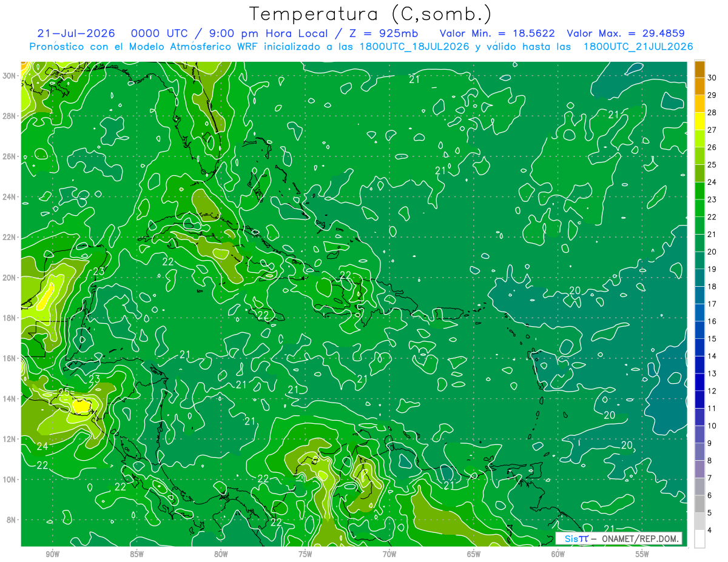
Task: Click the "30" label on the color scale
Action: click(x=712, y=78)
